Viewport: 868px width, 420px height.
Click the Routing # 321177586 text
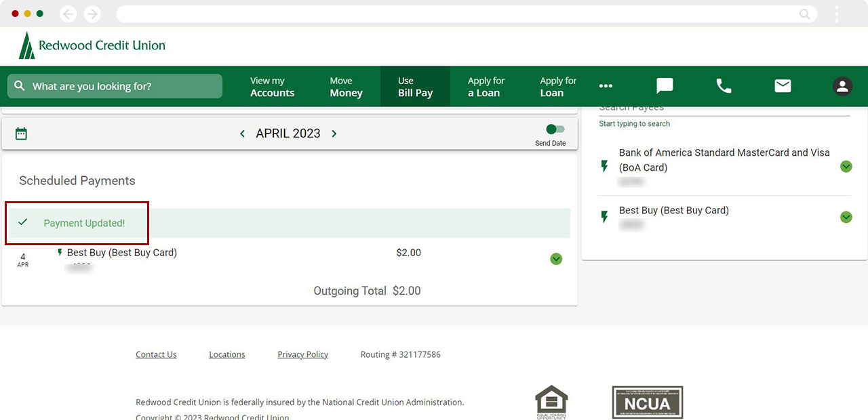pyautogui.click(x=400, y=354)
